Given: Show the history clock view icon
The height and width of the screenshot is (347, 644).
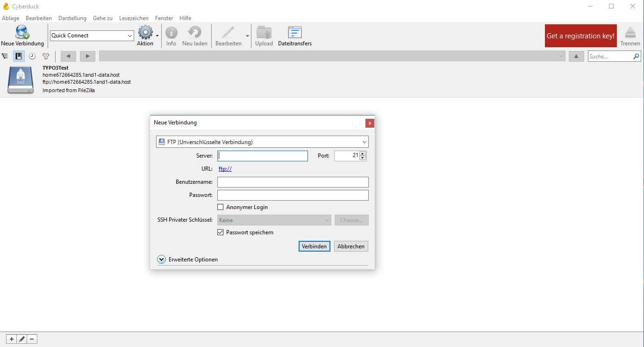Looking at the screenshot, I should (32, 56).
